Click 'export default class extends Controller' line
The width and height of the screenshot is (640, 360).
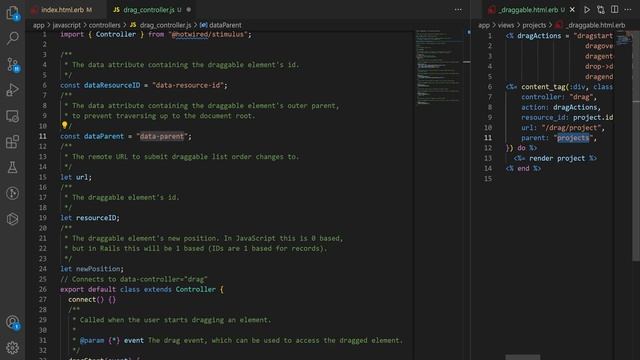click(142, 289)
